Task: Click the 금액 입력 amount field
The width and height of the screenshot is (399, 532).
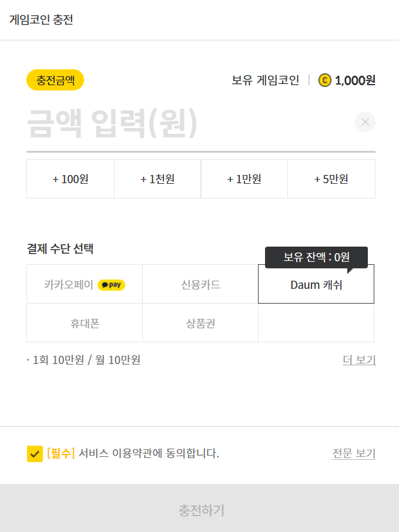Action: (176, 123)
